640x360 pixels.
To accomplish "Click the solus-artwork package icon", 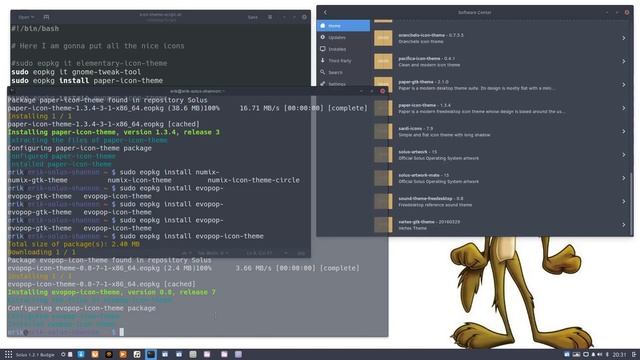I will click(x=383, y=155).
